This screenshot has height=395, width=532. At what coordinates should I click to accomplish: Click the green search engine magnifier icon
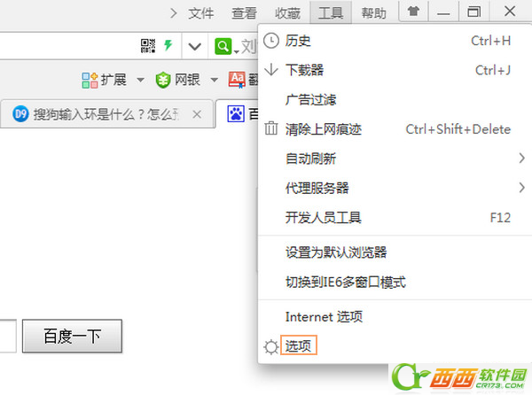click(223, 46)
